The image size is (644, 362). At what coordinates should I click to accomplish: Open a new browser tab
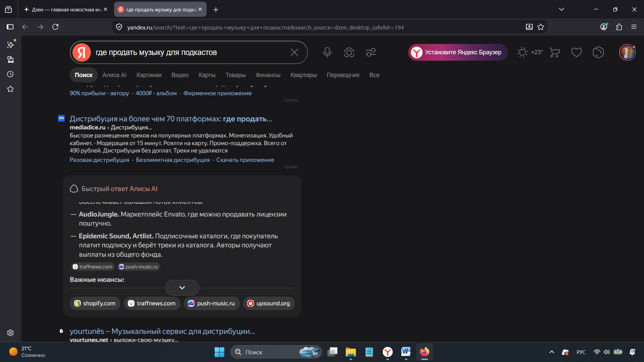tap(216, 10)
